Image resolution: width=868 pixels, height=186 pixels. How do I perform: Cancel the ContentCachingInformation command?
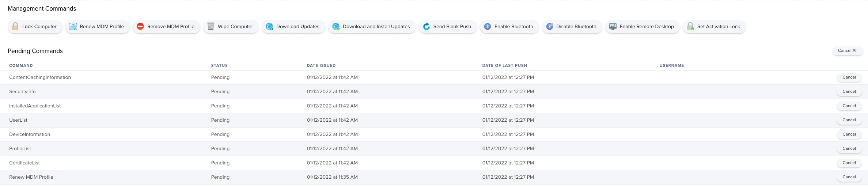tap(849, 77)
